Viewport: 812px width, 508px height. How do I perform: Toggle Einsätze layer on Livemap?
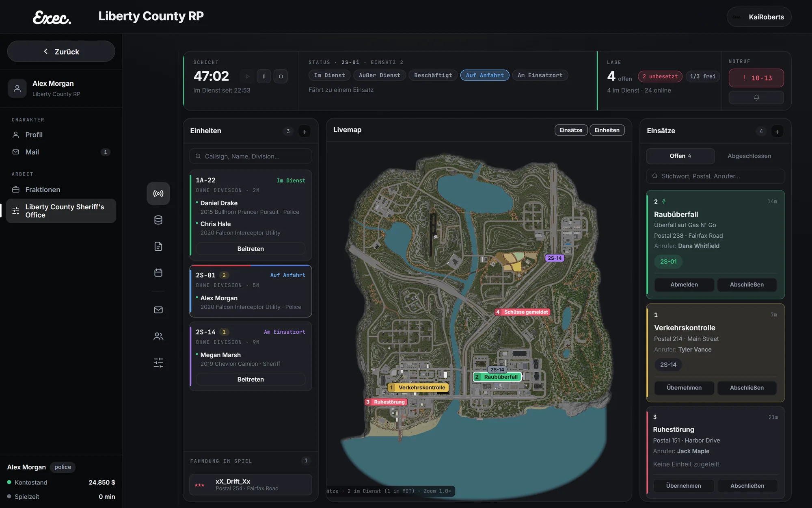coord(571,130)
